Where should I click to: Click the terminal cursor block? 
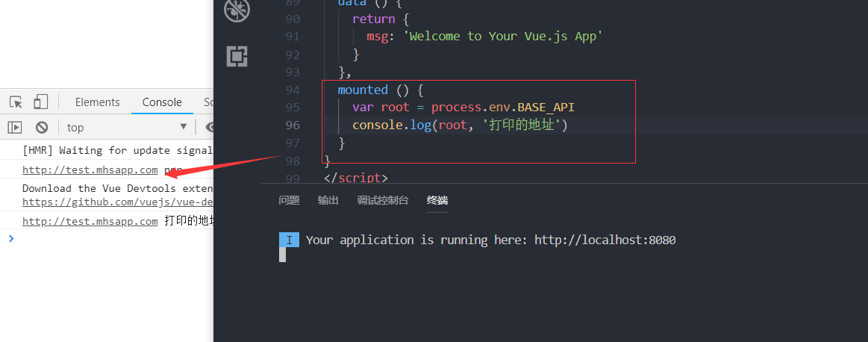(x=282, y=255)
